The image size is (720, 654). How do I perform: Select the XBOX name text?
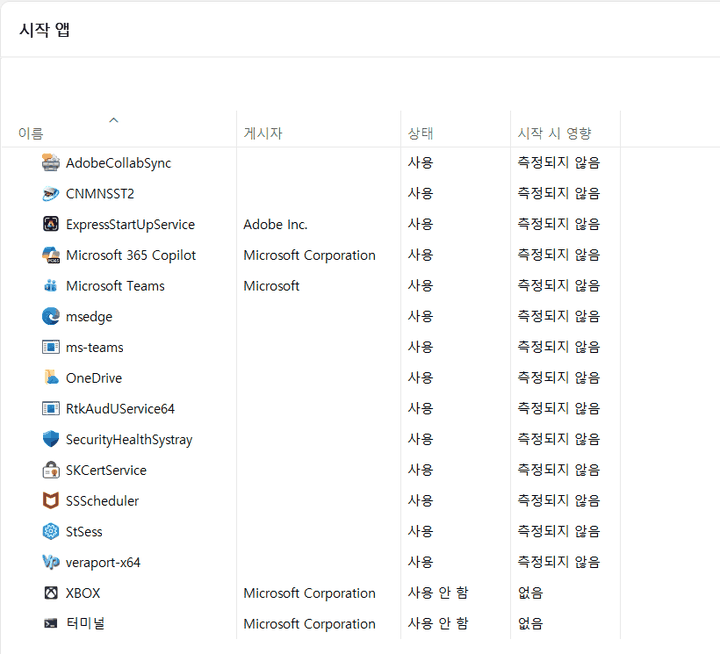(x=83, y=593)
